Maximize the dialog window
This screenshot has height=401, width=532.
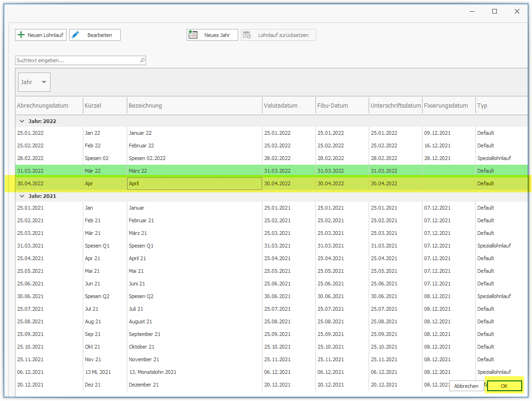(x=495, y=12)
